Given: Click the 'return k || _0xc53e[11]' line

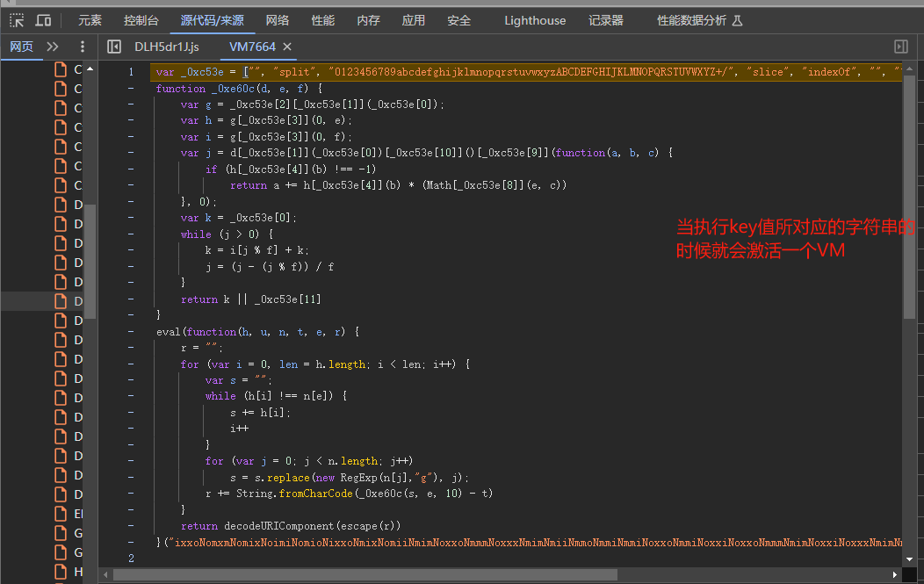Looking at the screenshot, I should (x=251, y=299).
